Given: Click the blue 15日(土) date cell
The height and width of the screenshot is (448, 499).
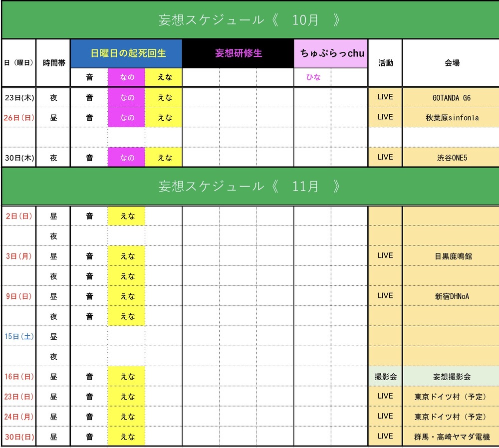Looking at the screenshot, I should coord(19,336).
